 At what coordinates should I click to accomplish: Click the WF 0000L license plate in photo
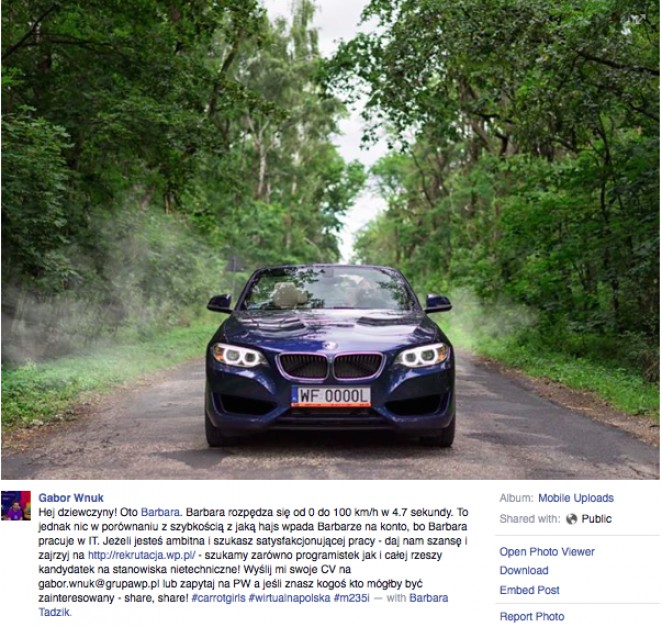[331, 396]
